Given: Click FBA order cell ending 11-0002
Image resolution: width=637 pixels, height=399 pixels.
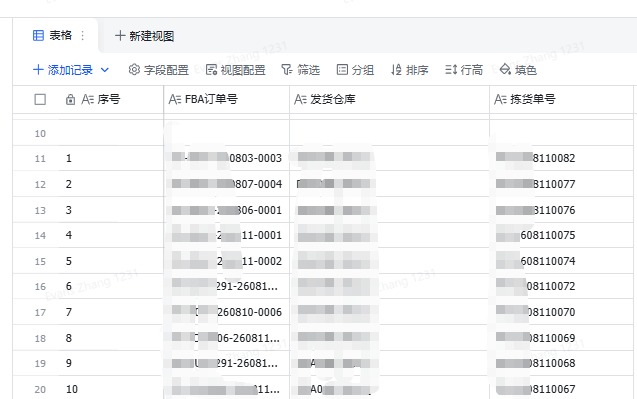Looking at the screenshot, I should pos(227,261).
